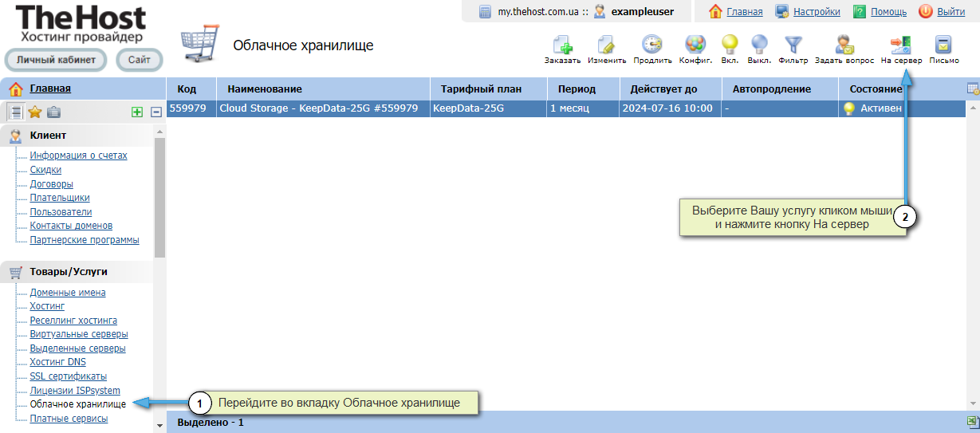Click the Задать вопрос icon
The image size is (980, 433).
click(844, 45)
